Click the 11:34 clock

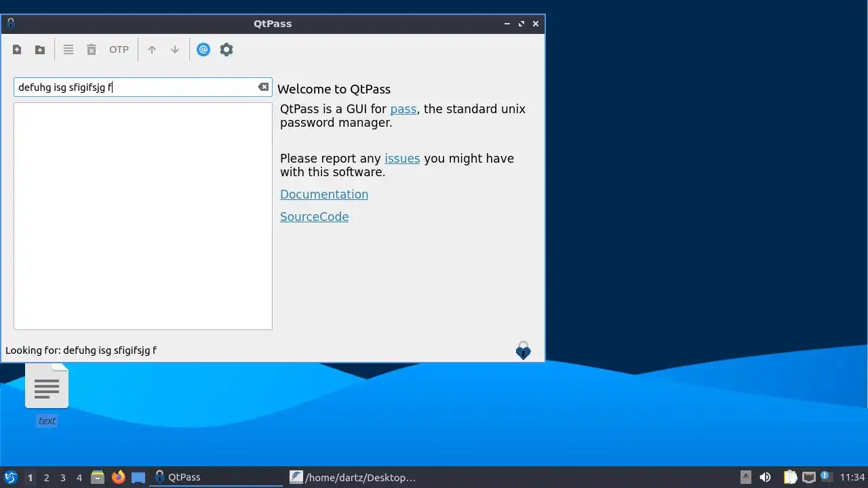852,477
